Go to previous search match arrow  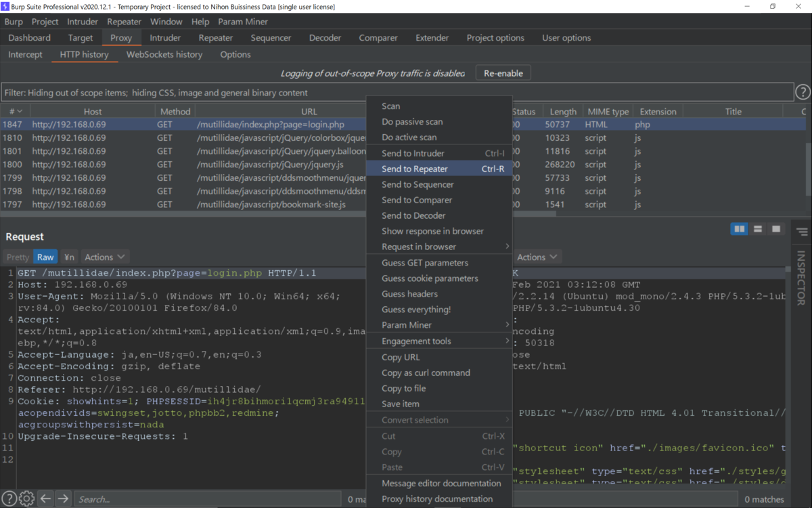[x=45, y=499]
